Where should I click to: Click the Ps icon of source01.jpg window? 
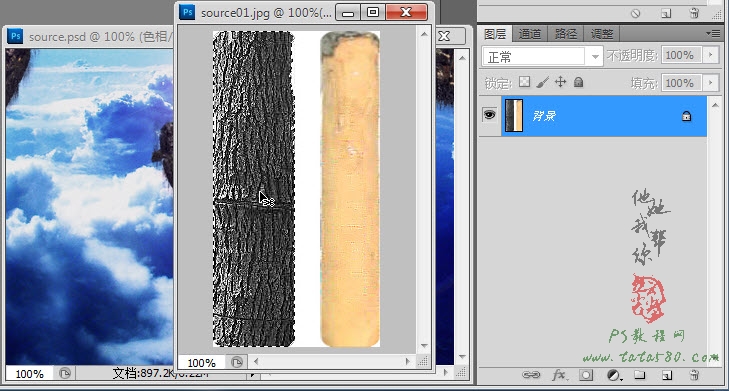[x=187, y=12]
